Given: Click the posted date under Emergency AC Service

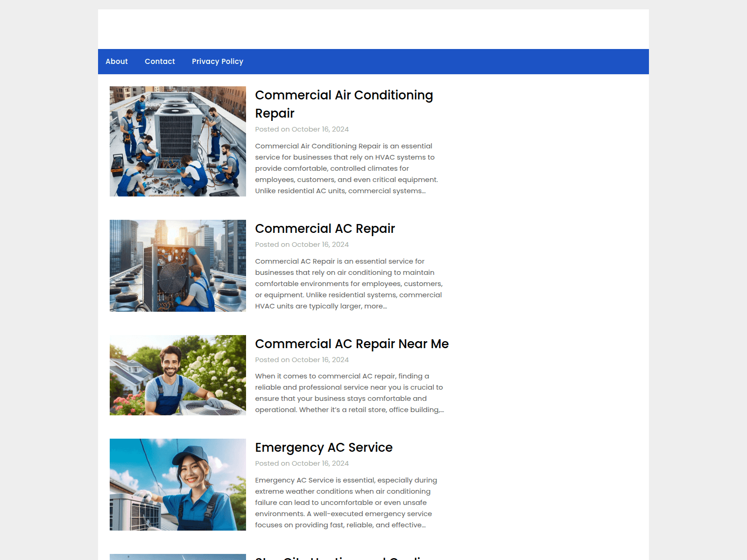Looking at the screenshot, I should tap(320, 463).
